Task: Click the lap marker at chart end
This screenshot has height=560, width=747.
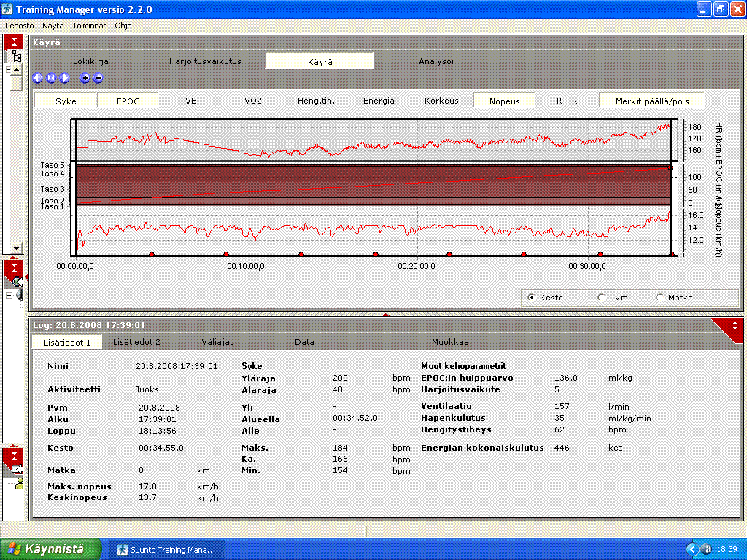Action: (x=672, y=254)
